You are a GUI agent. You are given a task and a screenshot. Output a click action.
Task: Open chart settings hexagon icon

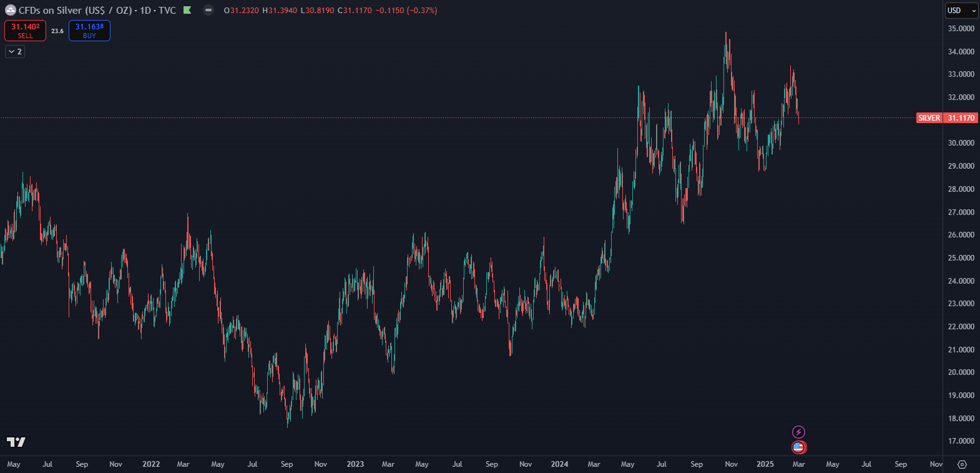coord(962,464)
